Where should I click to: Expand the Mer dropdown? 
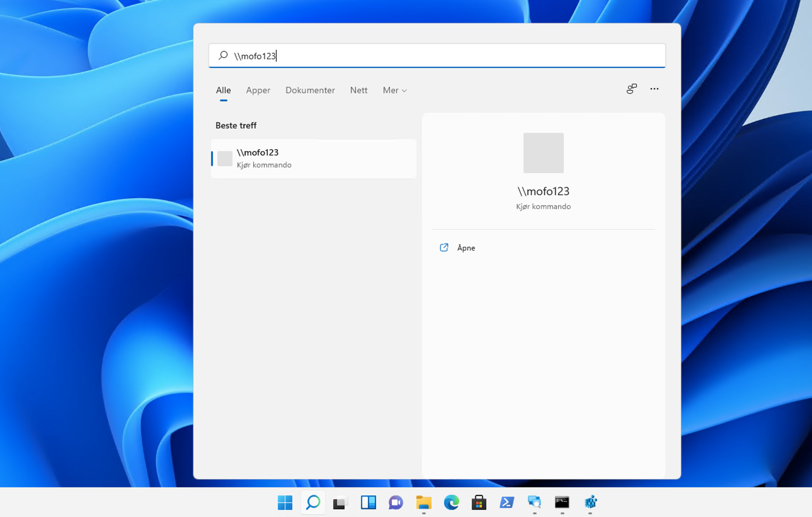[395, 90]
